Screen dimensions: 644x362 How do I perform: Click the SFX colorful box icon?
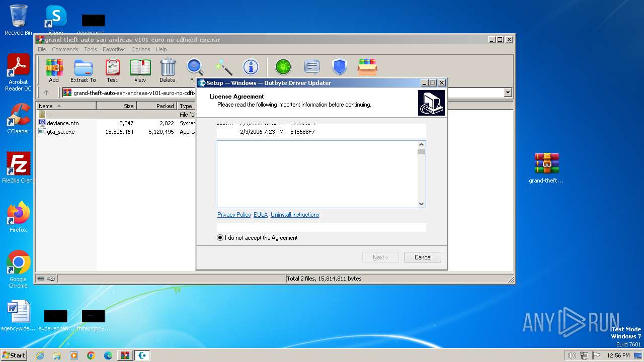pos(367,67)
